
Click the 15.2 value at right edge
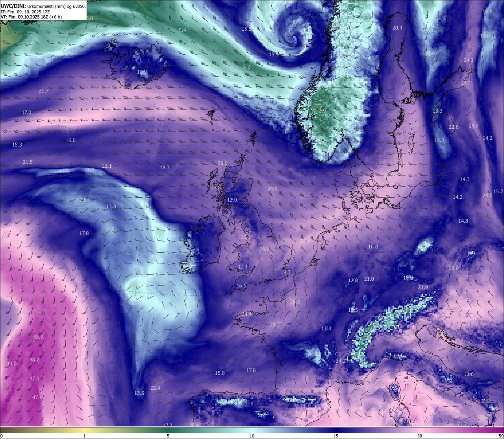coord(498,191)
